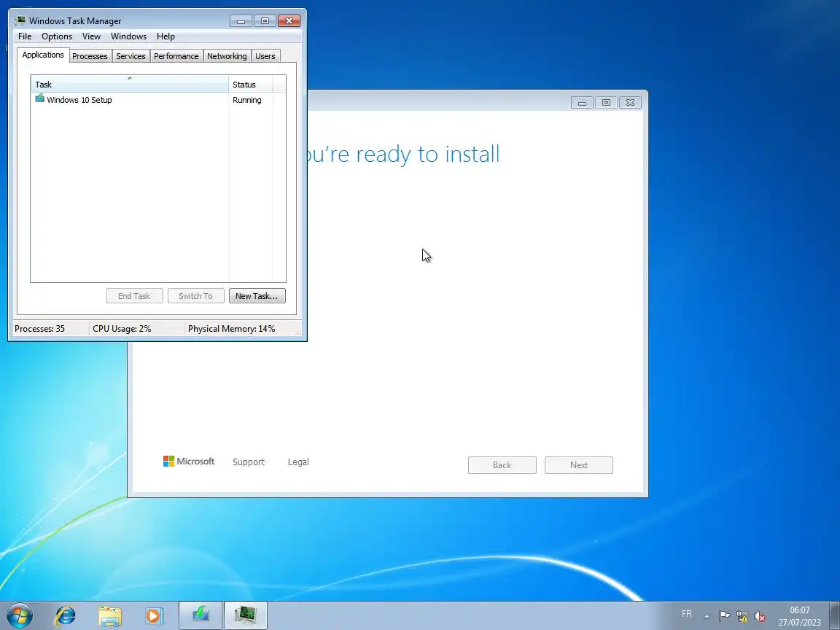
Task: Close the Windows Task Manager window
Action: [289, 21]
